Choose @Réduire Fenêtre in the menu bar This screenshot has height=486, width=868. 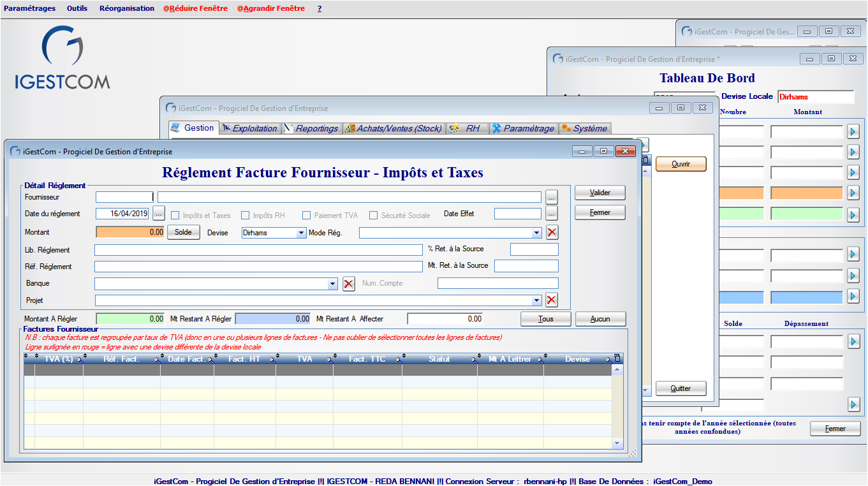pyautogui.click(x=195, y=8)
